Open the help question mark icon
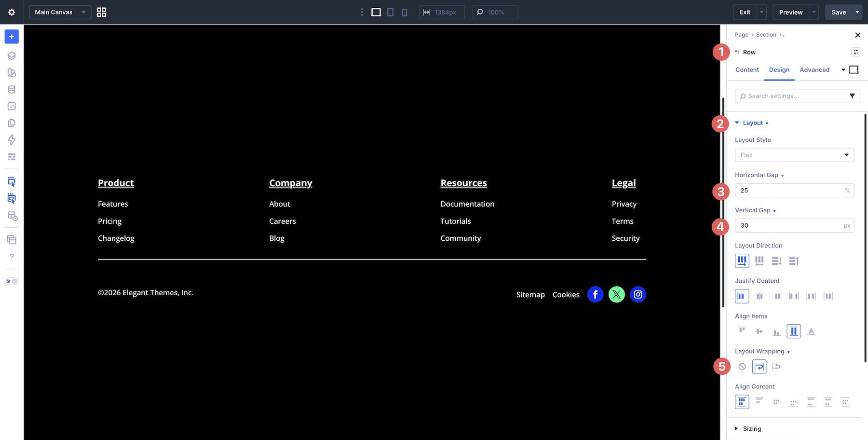Image resolution: width=868 pixels, height=440 pixels. [12, 257]
